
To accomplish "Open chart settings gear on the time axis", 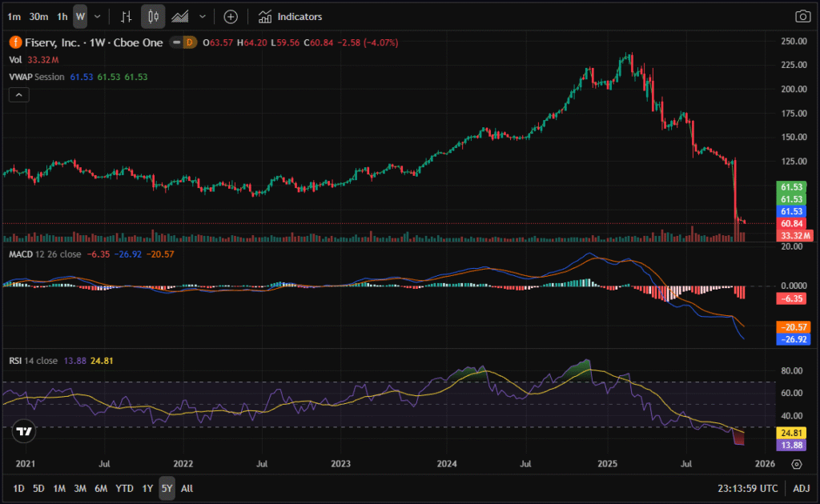I will pos(797,464).
